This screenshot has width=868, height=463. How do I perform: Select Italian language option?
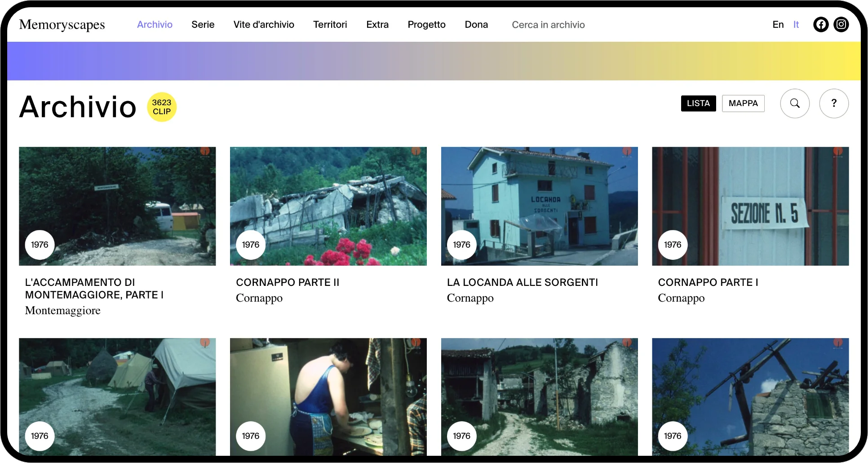pyautogui.click(x=796, y=25)
